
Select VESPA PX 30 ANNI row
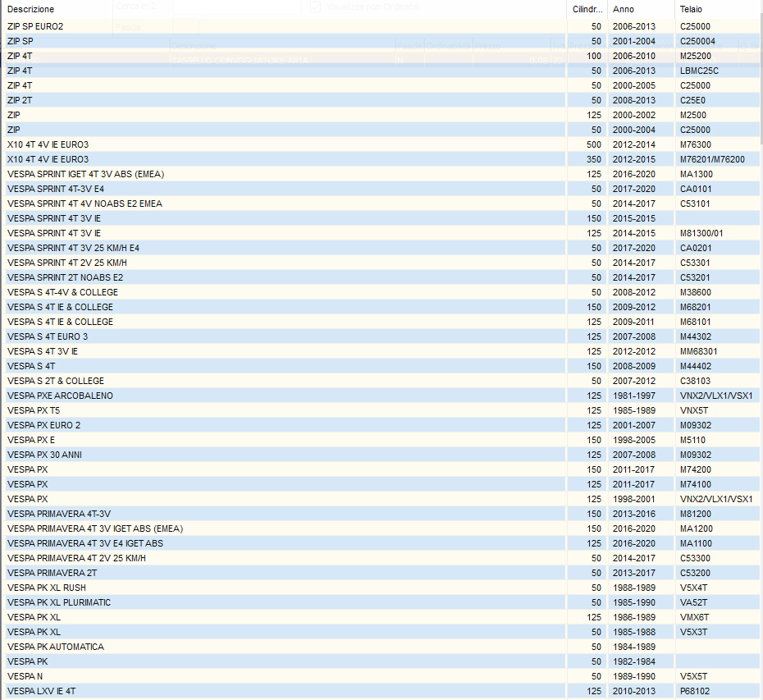381,455
